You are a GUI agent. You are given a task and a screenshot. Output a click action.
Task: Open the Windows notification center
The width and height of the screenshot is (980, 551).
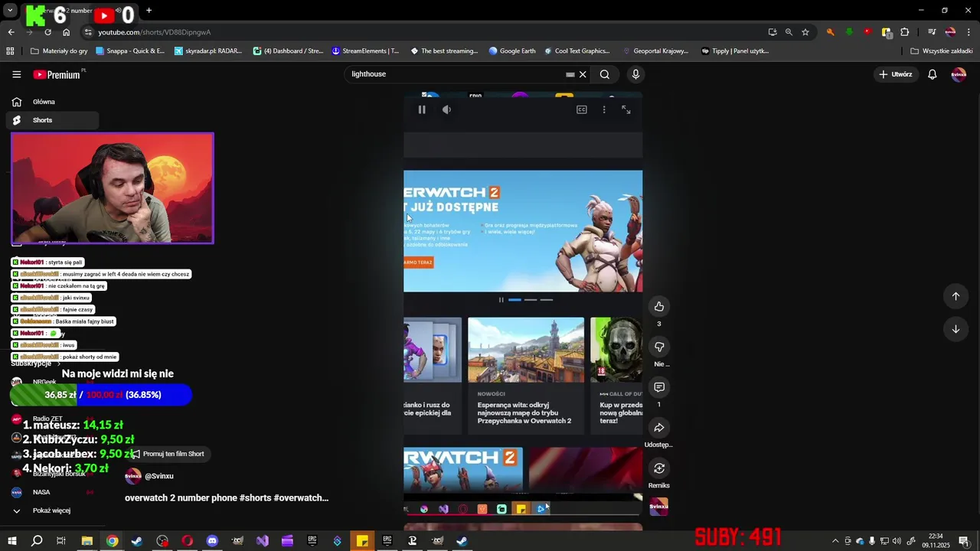point(963,541)
